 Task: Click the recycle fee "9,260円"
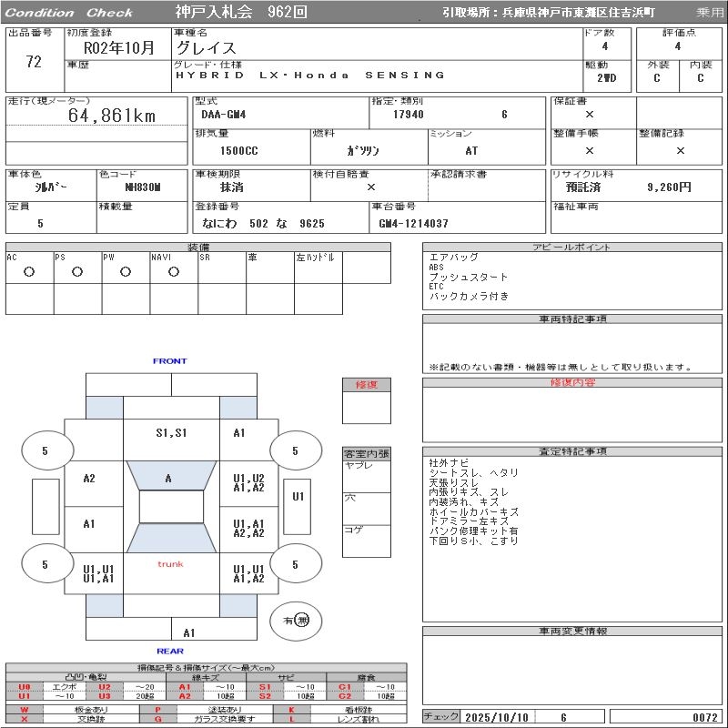coord(669,187)
